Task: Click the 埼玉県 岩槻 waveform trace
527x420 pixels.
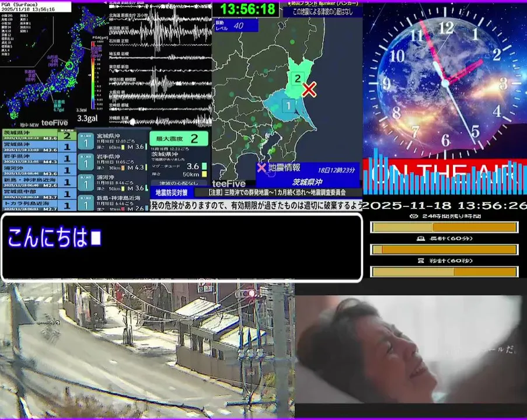Action: tap(160, 57)
